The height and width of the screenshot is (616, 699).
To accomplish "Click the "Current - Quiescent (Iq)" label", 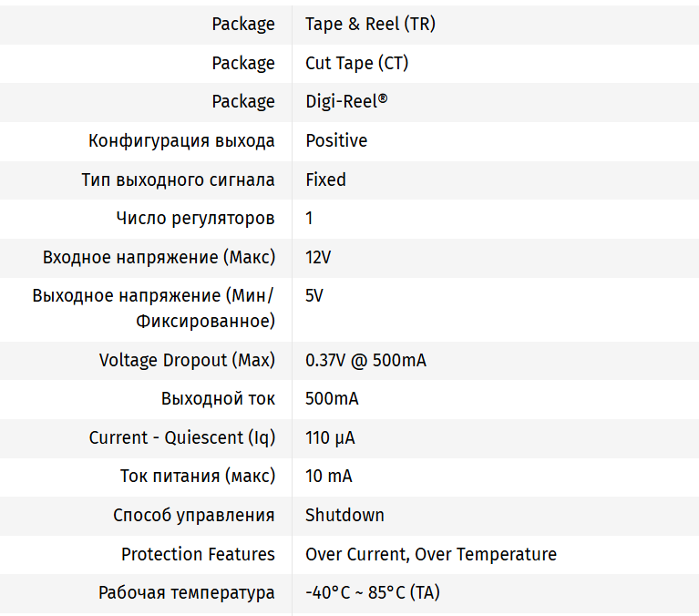I will 181,437.
